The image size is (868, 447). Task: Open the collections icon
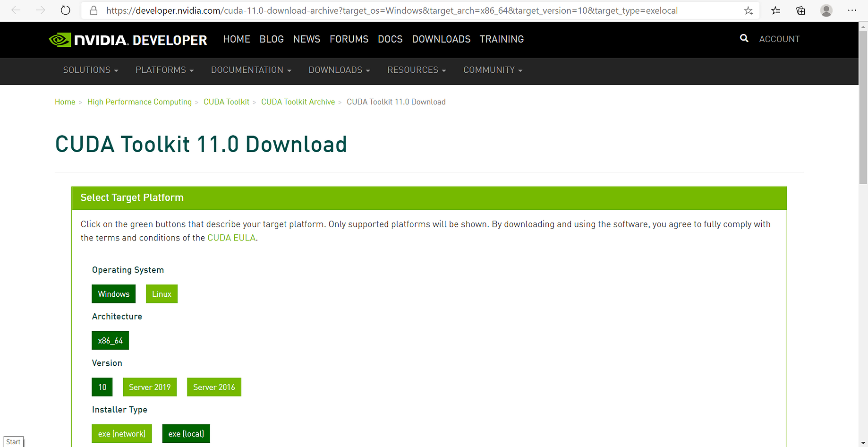pyautogui.click(x=801, y=10)
